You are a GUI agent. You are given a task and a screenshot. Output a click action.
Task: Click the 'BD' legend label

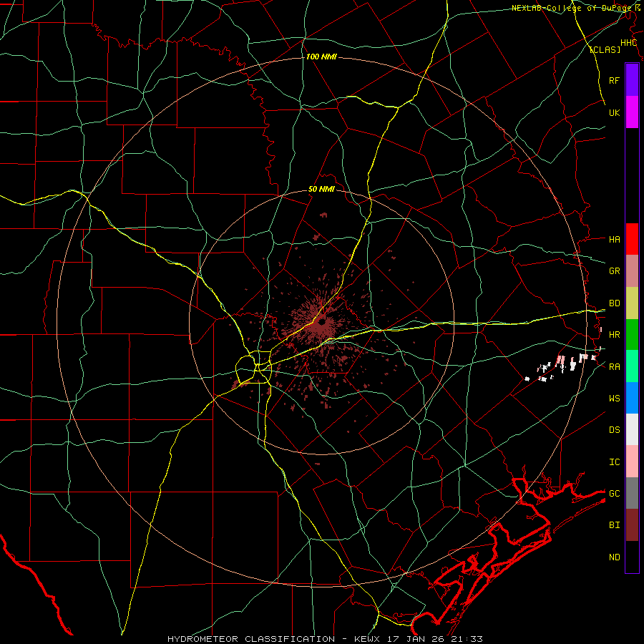(614, 303)
